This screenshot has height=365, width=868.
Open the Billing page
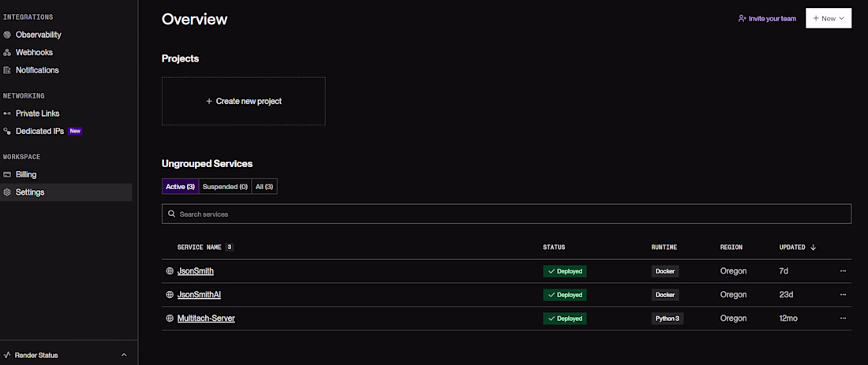20,174
